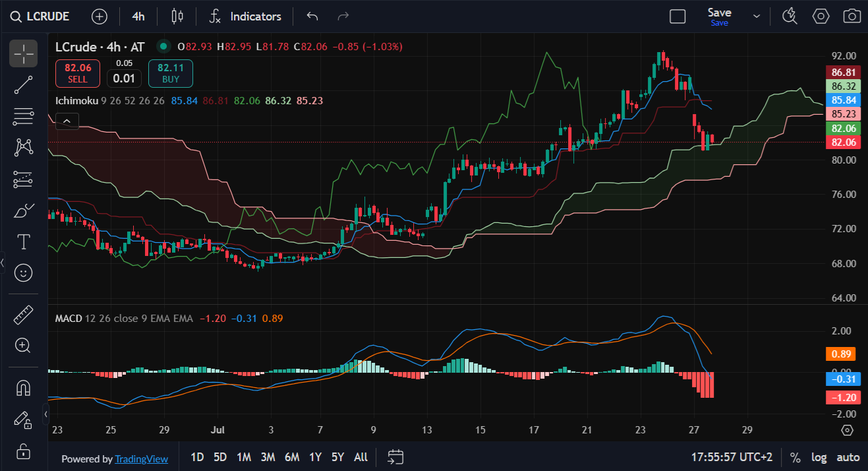Select the XABCD pattern tool
The height and width of the screenshot is (471, 868).
[x=23, y=147]
